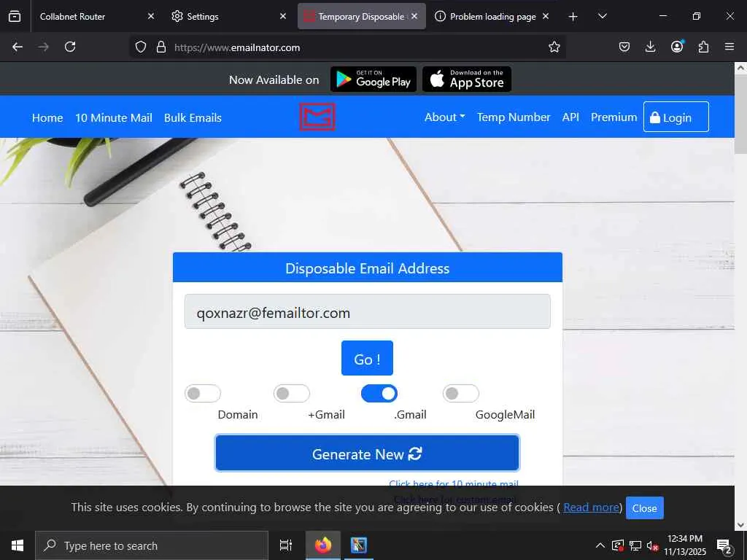
Task: Open a new browser tab
Action: (x=573, y=17)
